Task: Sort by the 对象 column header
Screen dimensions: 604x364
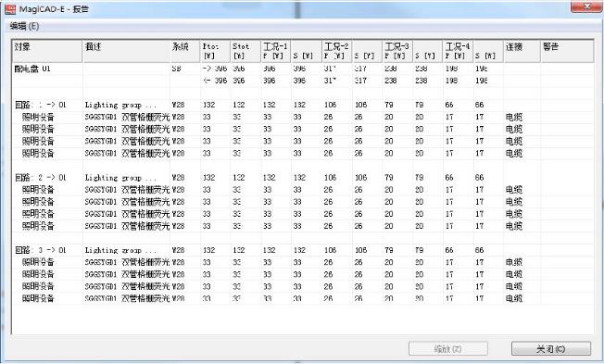Action: coord(47,51)
